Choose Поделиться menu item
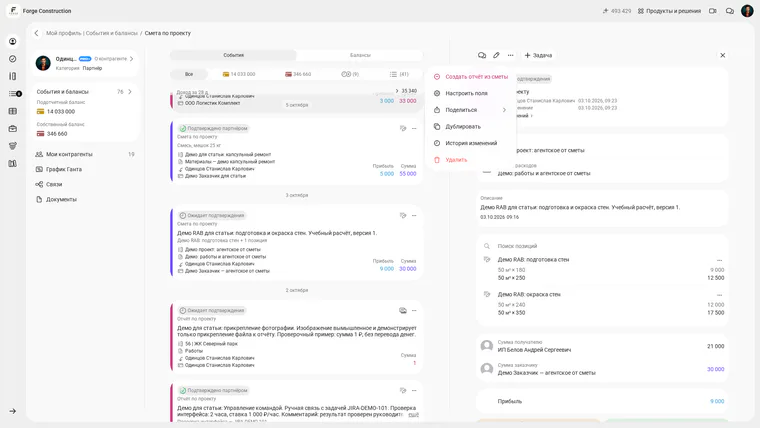 click(x=470, y=110)
